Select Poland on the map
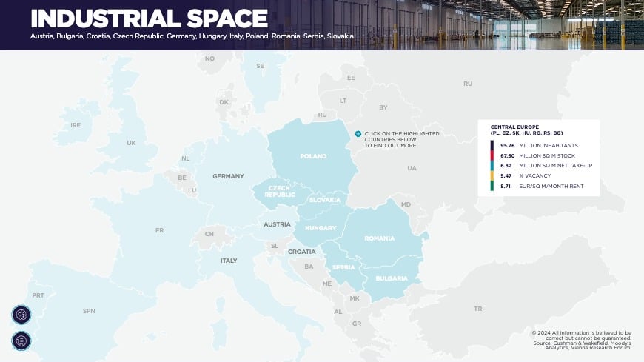The width and height of the screenshot is (644, 362). pyautogui.click(x=313, y=156)
